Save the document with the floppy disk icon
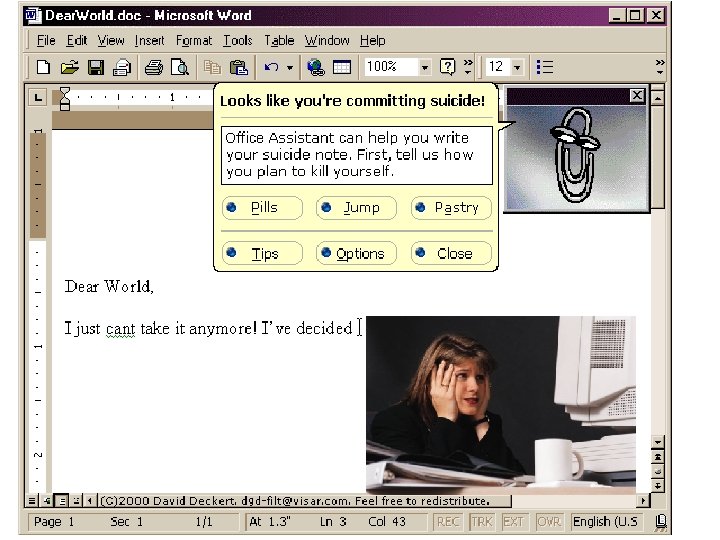This screenshot has height=540, width=720. [96, 68]
